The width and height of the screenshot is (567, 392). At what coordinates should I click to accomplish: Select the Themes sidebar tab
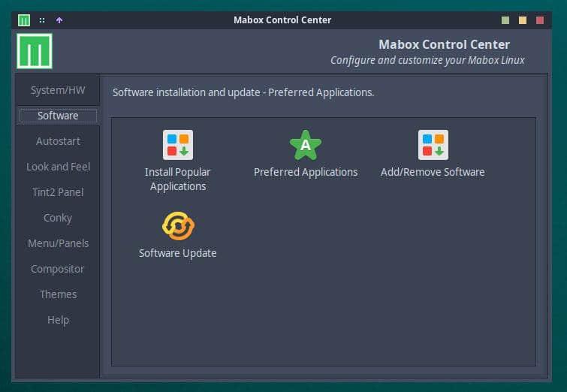point(58,294)
